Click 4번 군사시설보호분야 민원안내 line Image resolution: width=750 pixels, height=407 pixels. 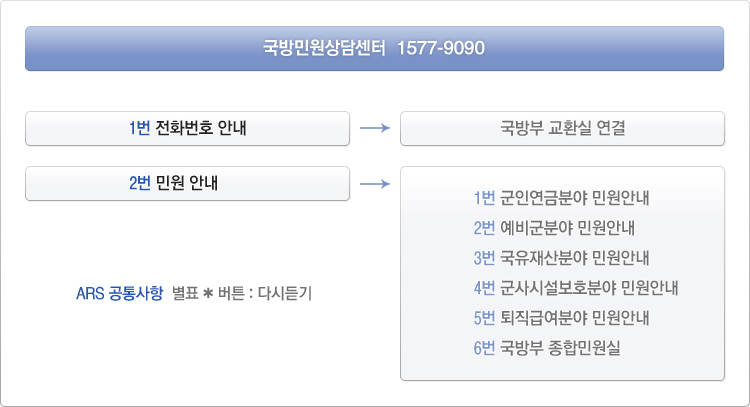click(x=576, y=288)
